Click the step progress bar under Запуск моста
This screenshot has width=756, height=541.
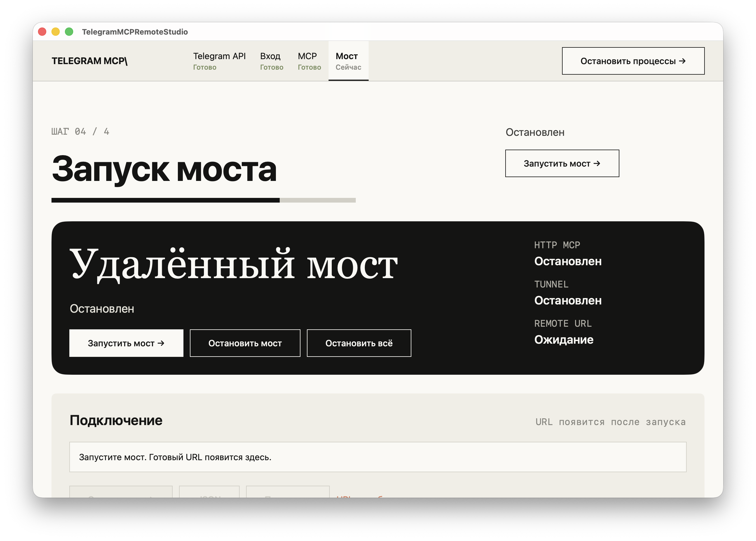point(203,200)
